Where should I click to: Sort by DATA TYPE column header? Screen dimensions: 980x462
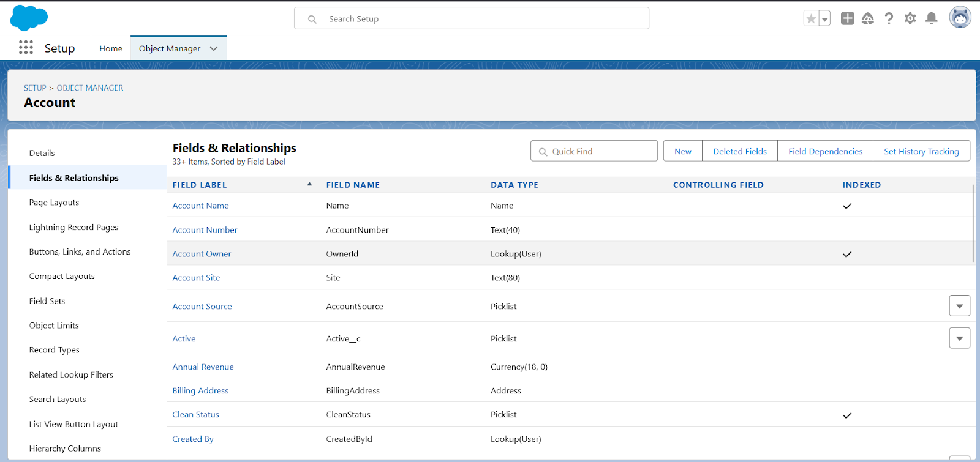514,185
